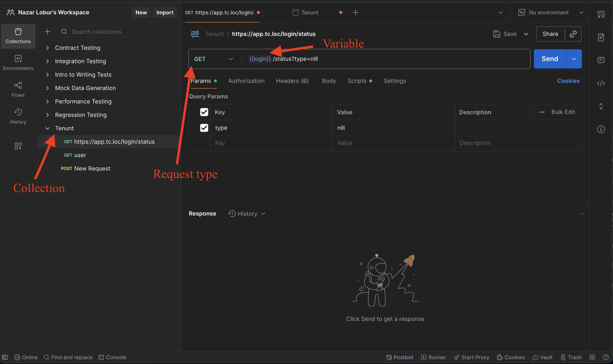Expand the Contract Testing collection

coord(47,48)
